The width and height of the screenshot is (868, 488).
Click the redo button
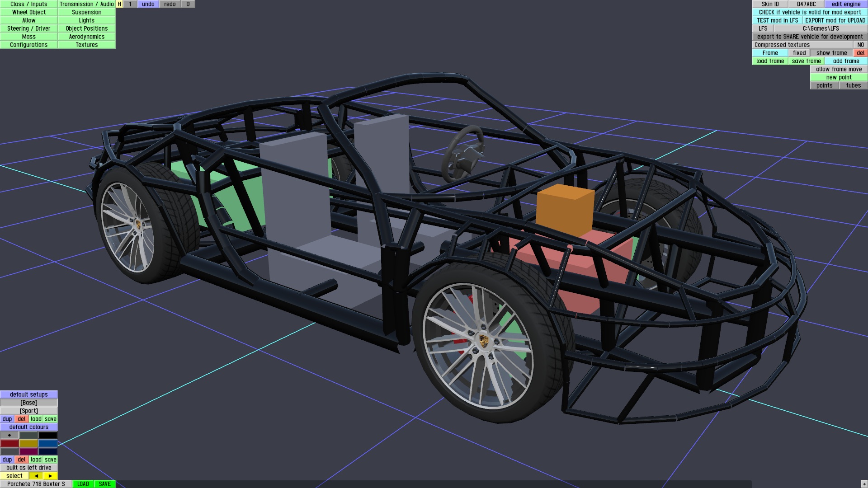point(170,4)
